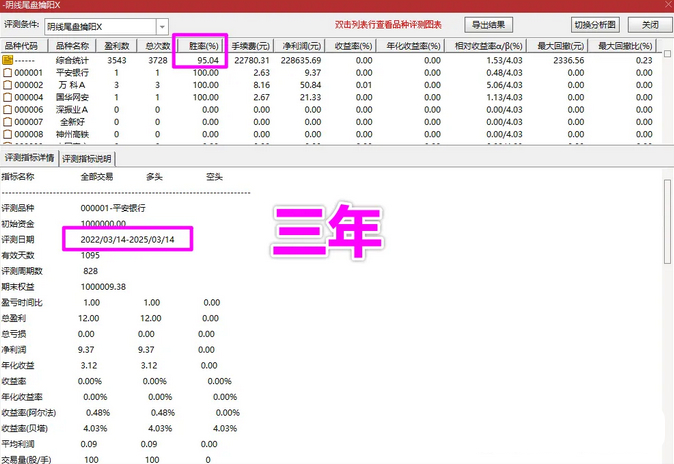Sort by the 胜率(%) column header
Screen dimensions: 674x464
pos(200,46)
